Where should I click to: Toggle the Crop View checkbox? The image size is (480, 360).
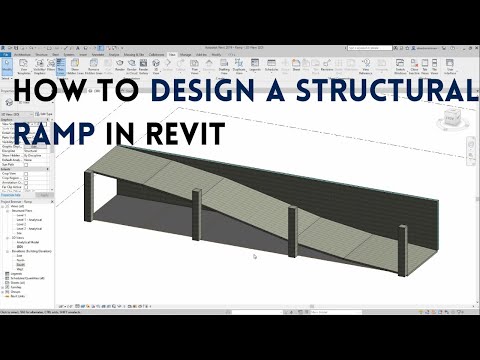coord(26,174)
